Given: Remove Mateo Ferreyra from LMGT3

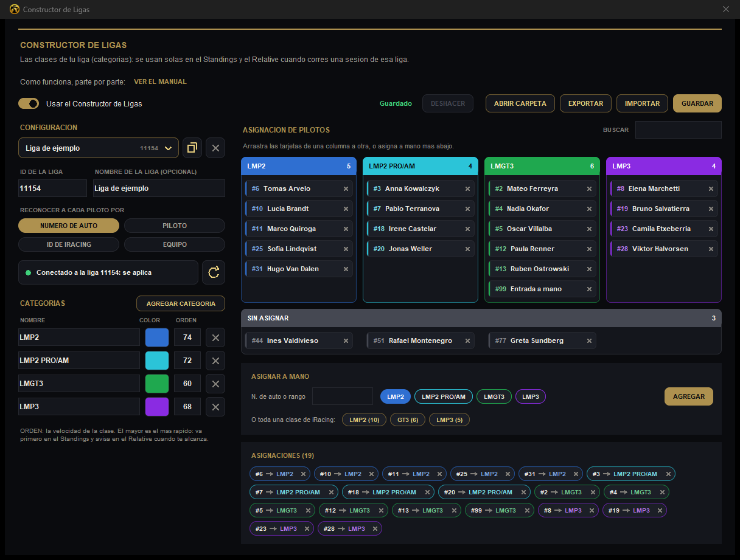Looking at the screenshot, I should (x=589, y=188).
